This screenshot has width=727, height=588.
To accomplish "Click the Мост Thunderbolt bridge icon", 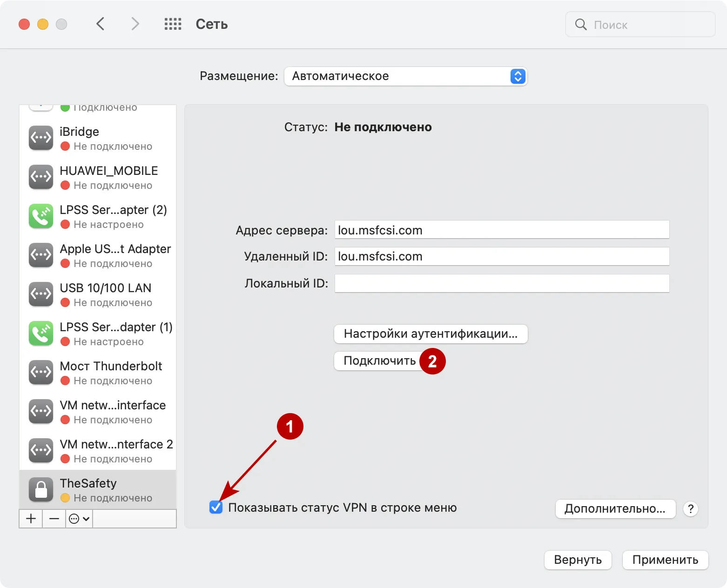I will 40,372.
